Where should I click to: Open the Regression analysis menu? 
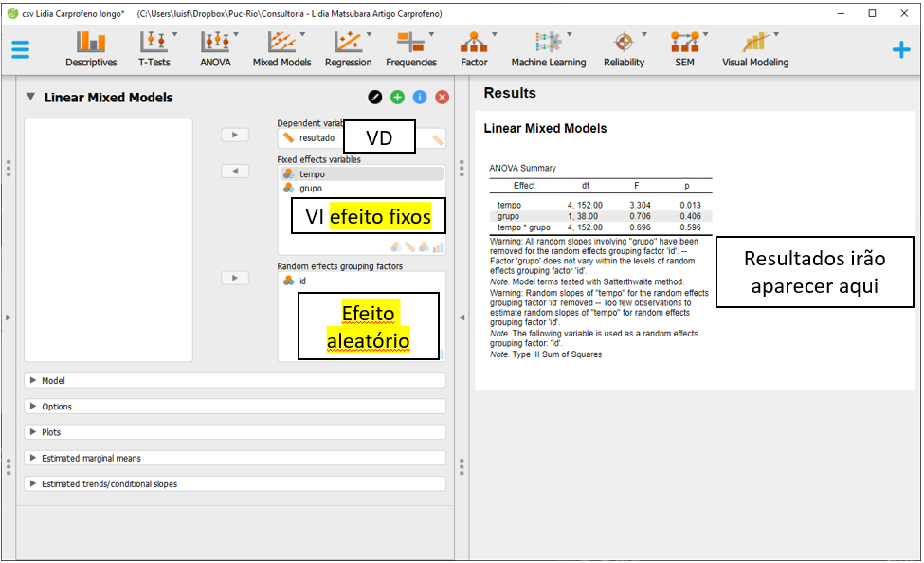pos(348,49)
